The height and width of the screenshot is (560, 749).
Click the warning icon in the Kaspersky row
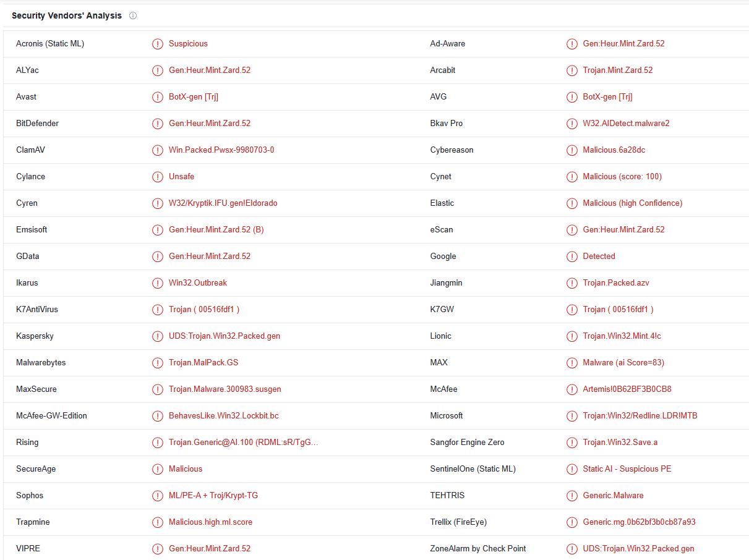click(158, 336)
